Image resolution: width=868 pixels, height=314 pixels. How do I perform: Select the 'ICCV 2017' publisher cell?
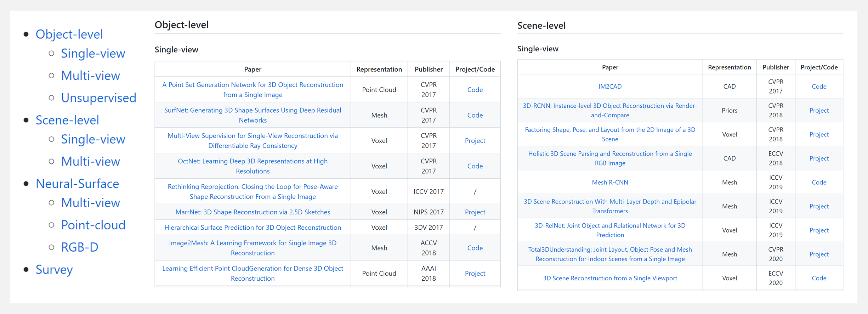click(429, 192)
